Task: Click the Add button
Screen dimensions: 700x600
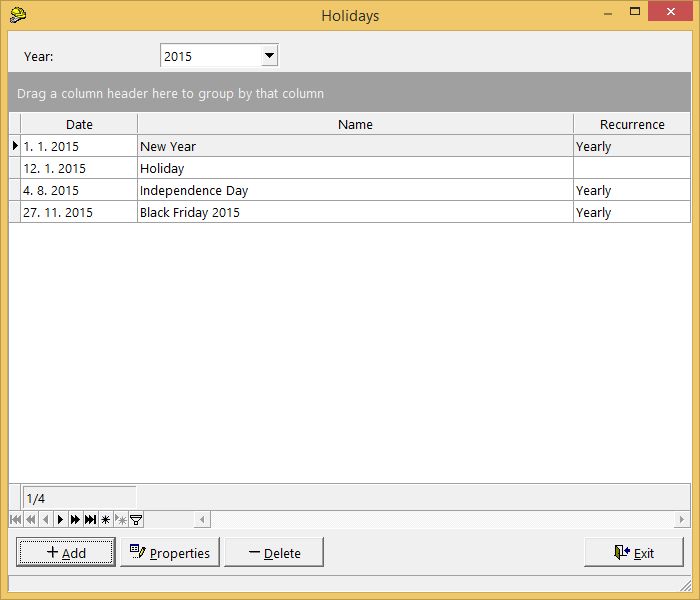Action: (66, 553)
